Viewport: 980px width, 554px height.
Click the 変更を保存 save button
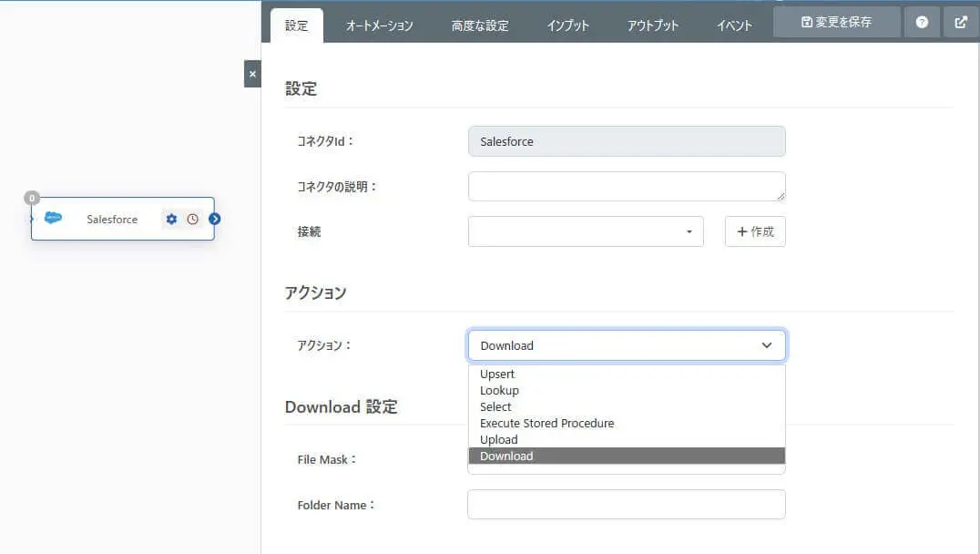tap(836, 22)
